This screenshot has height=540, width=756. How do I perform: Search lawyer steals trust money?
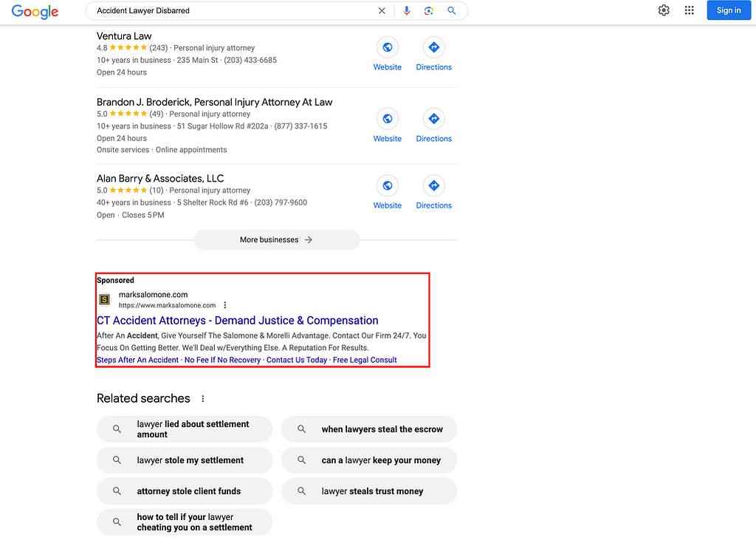(369, 491)
